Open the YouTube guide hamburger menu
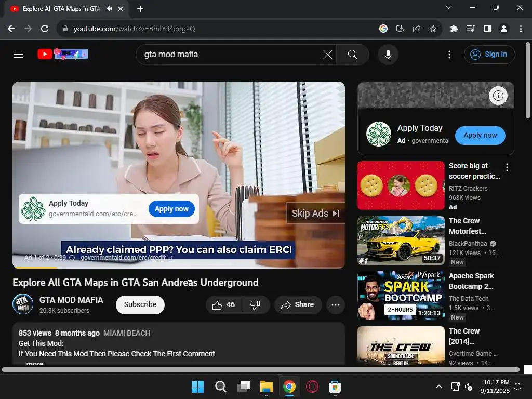 (19, 54)
